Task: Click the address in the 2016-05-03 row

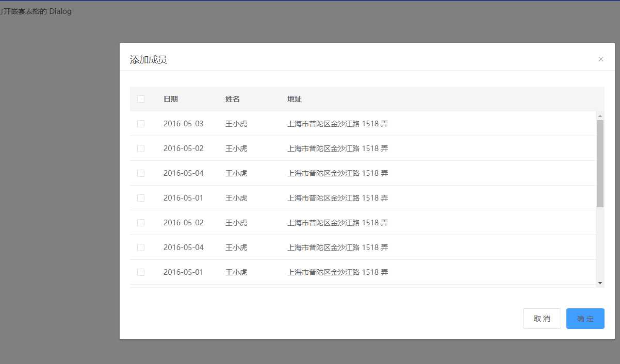Action: tap(338, 124)
